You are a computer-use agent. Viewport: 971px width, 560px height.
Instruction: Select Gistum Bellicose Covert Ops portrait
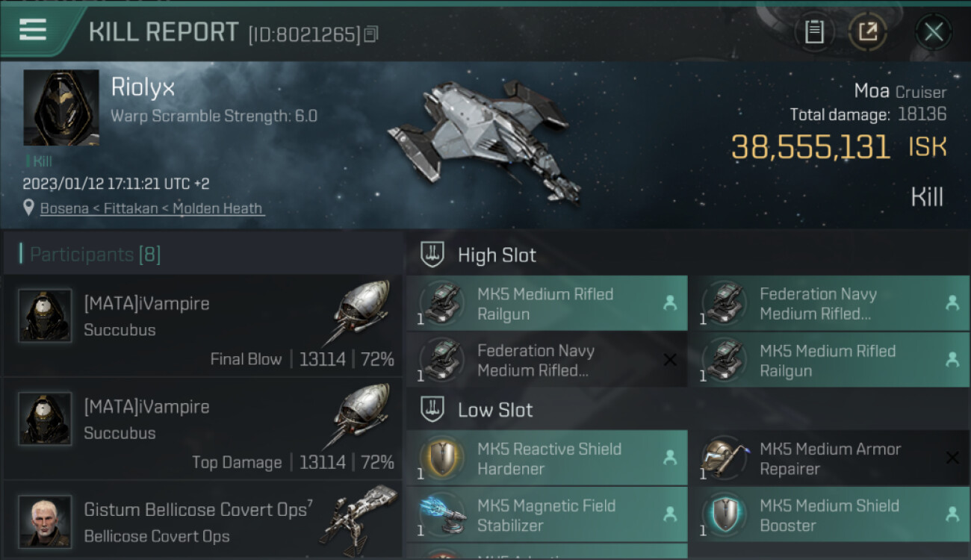[x=45, y=520]
